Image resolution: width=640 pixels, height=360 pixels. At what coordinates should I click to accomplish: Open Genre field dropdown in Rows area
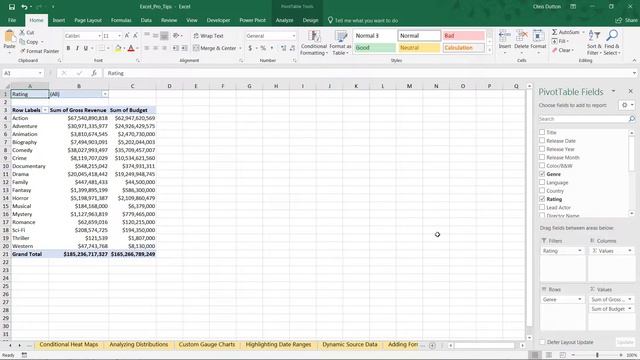tap(580, 299)
